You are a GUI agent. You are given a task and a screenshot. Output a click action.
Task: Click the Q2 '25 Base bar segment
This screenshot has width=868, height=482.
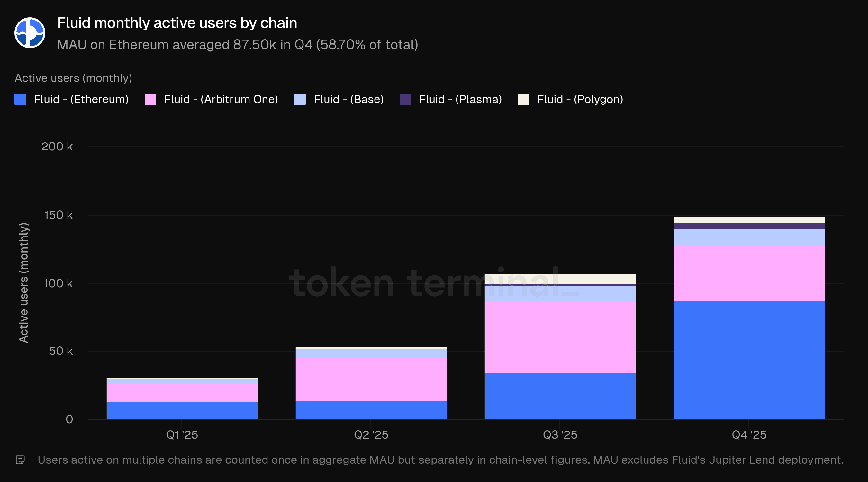pos(371,353)
